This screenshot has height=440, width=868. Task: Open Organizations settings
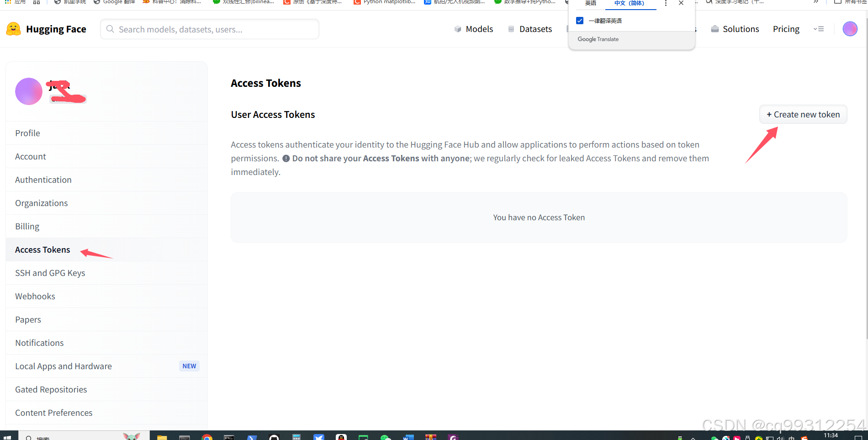tap(106, 203)
